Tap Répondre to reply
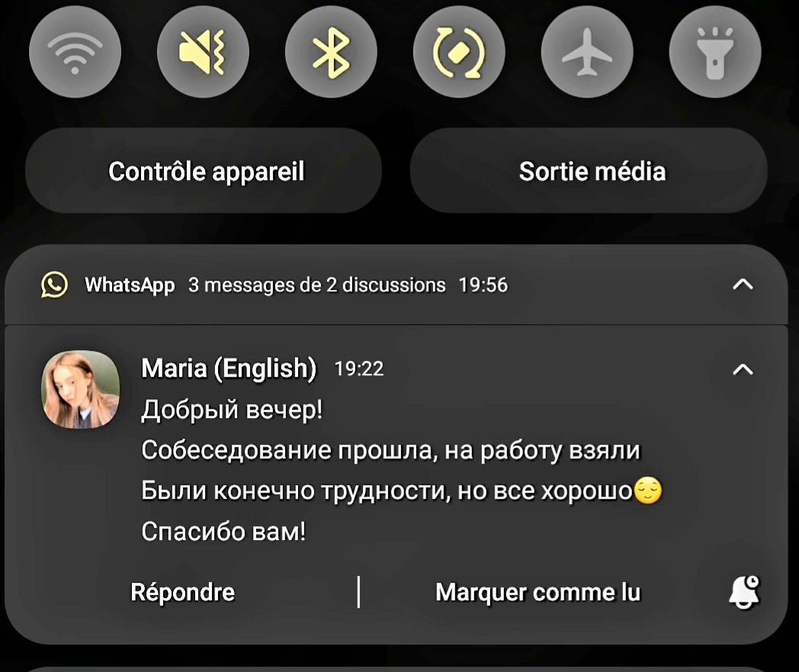 [x=182, y=592]
